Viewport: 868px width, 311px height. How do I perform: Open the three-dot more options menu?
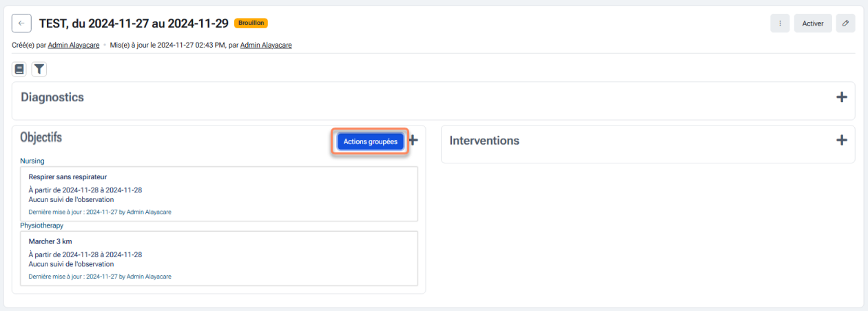(x=780, y=23)
